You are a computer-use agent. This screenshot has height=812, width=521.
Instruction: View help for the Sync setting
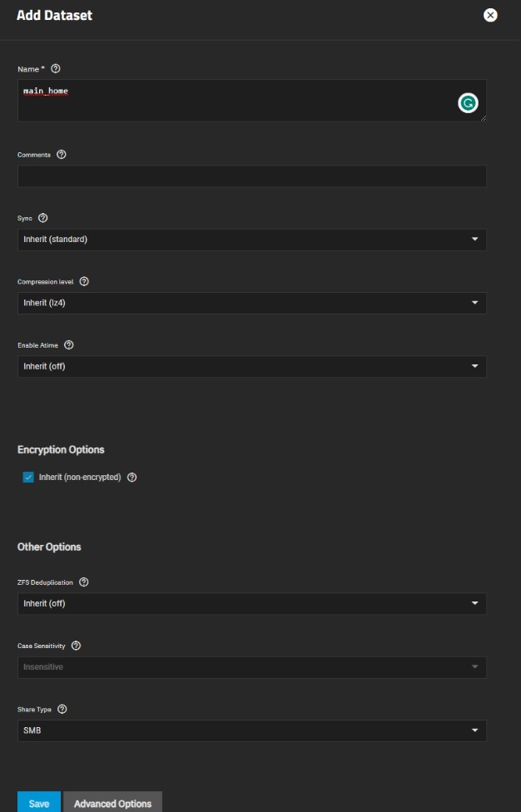42,218
